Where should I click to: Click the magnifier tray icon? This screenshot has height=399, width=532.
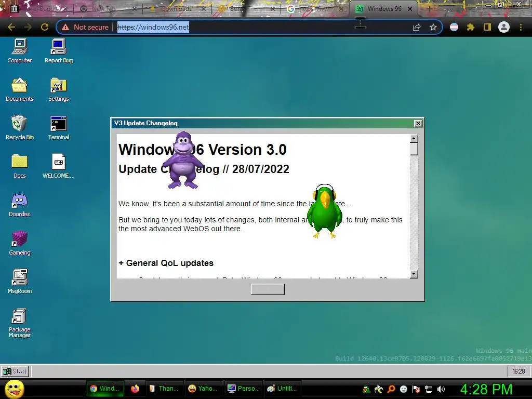point(391,389)
